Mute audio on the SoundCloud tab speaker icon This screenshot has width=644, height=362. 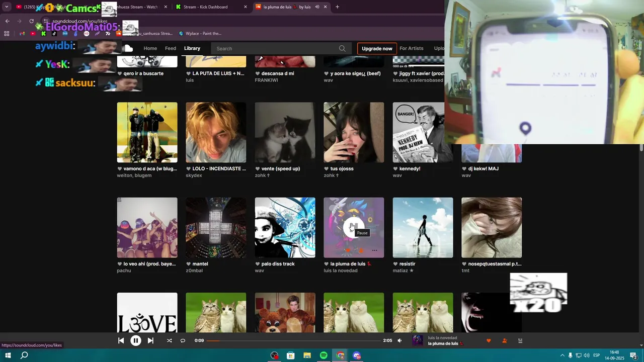click(x=317, y=7)
